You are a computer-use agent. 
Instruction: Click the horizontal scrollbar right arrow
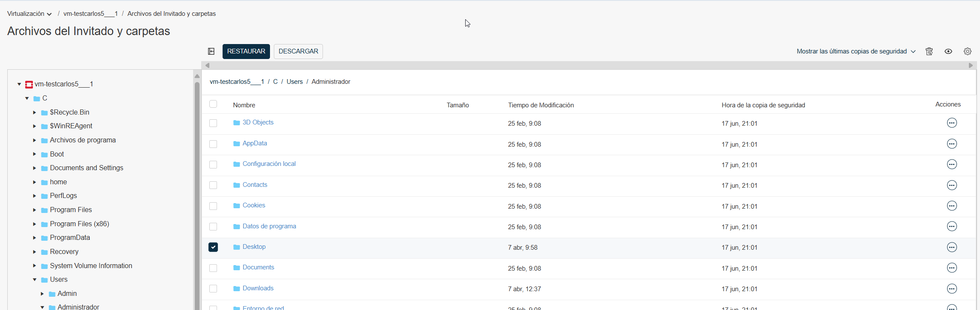pos(971,65)
